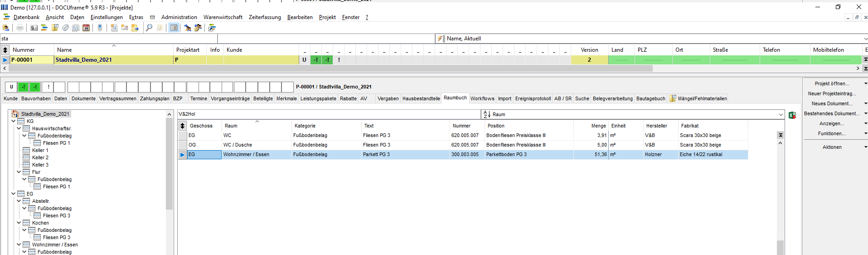Open the Raum sort dropdown
The height and width of the screenshot is (255, 868).
[781, 114]
